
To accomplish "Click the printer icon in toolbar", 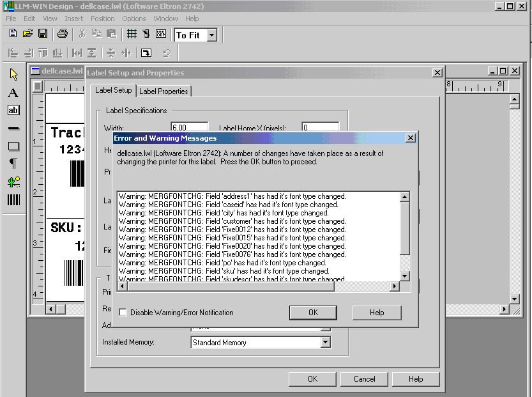I will click(x=62, y=34).
